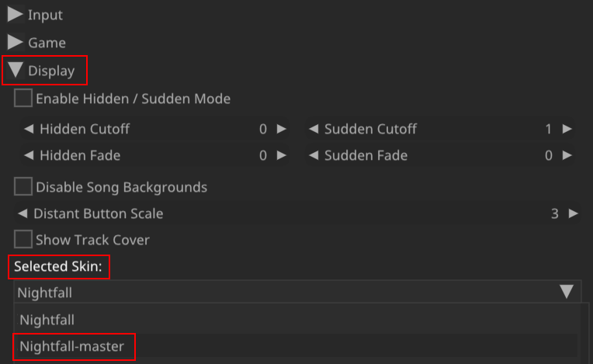Increase Distant Button Scale with right arrow
The image size is (593, 364).
[x=574, y=213]
